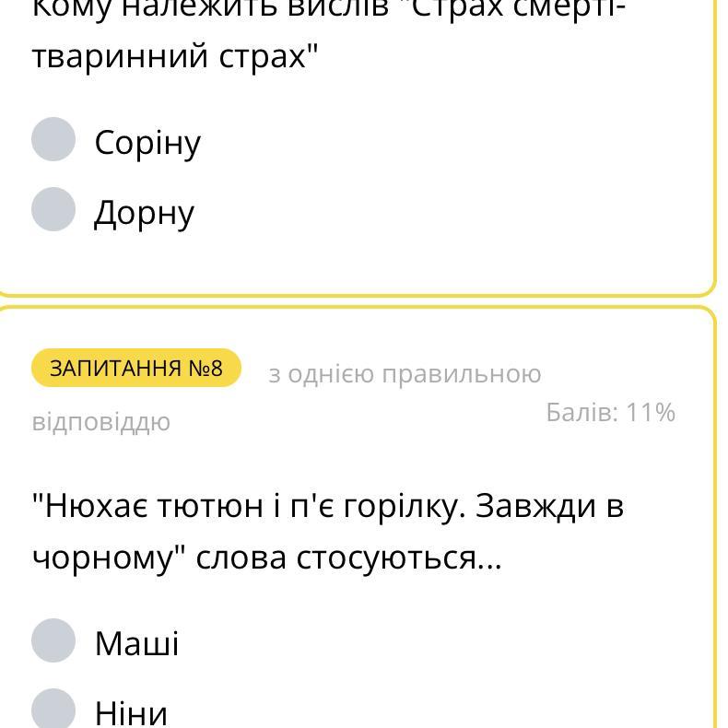This screenshot has width=728, height=728.
Task: Mark the Маші radio button
Action: (53, 640)
